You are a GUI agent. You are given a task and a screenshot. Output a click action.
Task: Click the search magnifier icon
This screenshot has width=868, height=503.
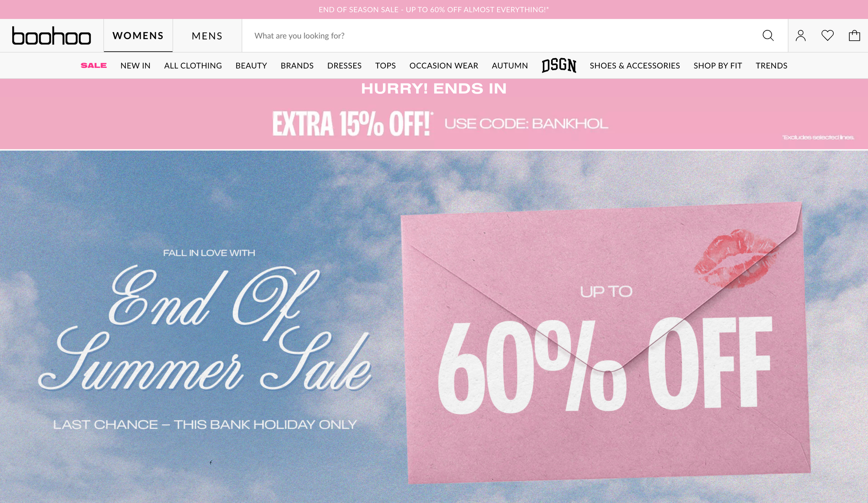(x=768, y=36)
